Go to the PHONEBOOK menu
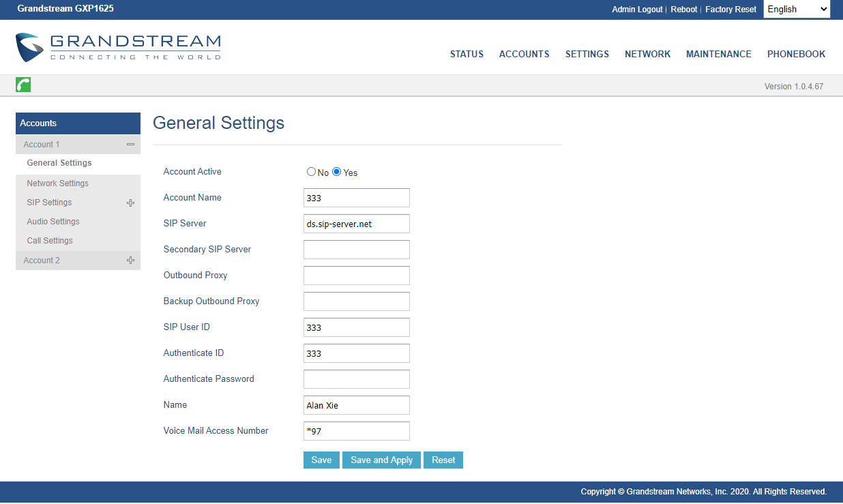The width and height of the screenshot is (843, 504). coord(796,54)
